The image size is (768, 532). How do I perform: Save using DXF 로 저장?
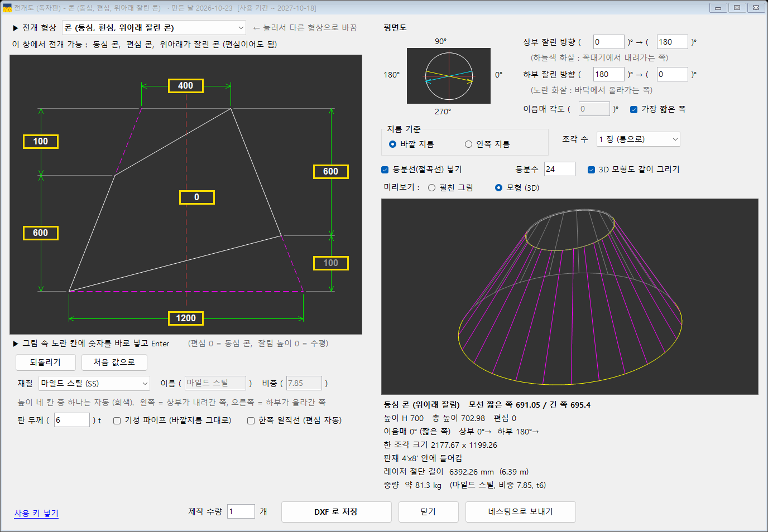click(336, 512)
